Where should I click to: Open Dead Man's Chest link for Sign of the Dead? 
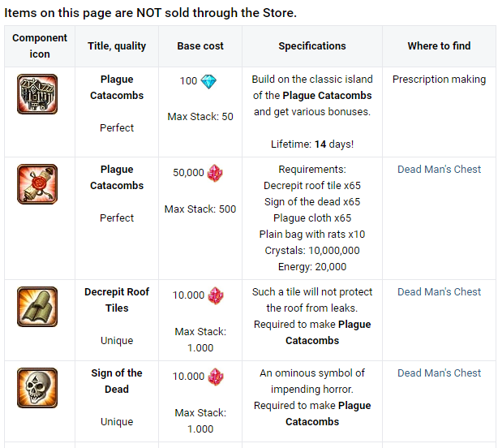[439, 373]
